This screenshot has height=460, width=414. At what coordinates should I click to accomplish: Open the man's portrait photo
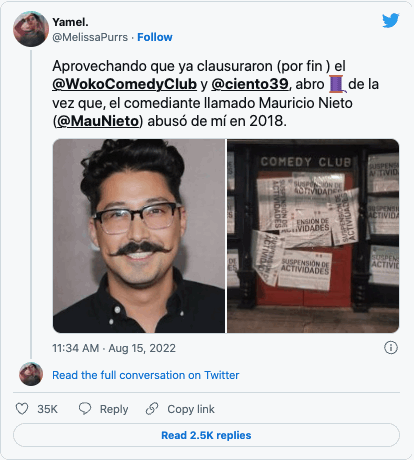[139, 236]
